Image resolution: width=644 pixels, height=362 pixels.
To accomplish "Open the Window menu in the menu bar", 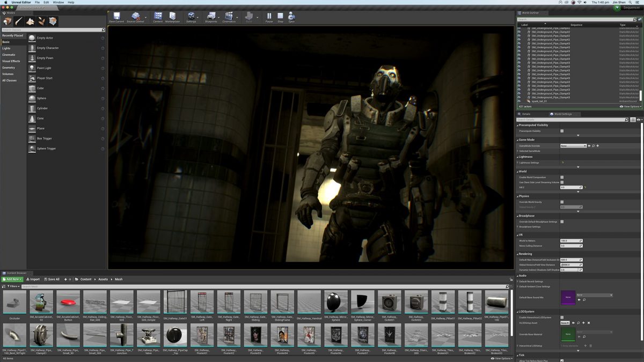I will pos(58,2).
